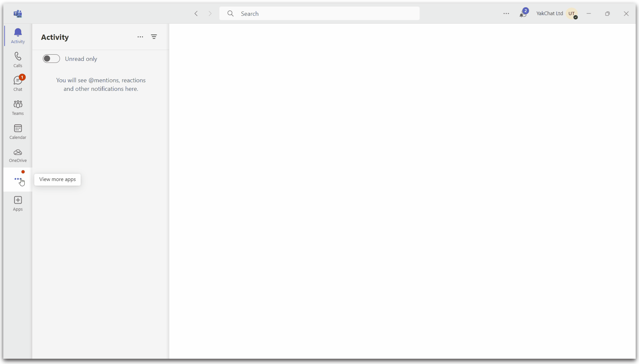This screenshot has height=364, width=639.
Task: Enable Unread only filter toggle
Action: (x=51, y=58)
